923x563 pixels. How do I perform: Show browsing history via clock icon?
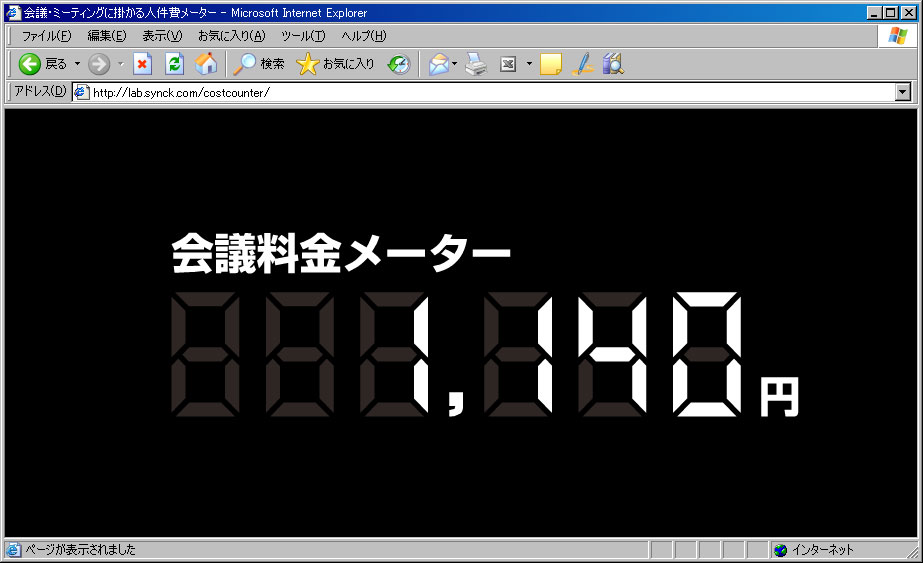coord(399,64)
